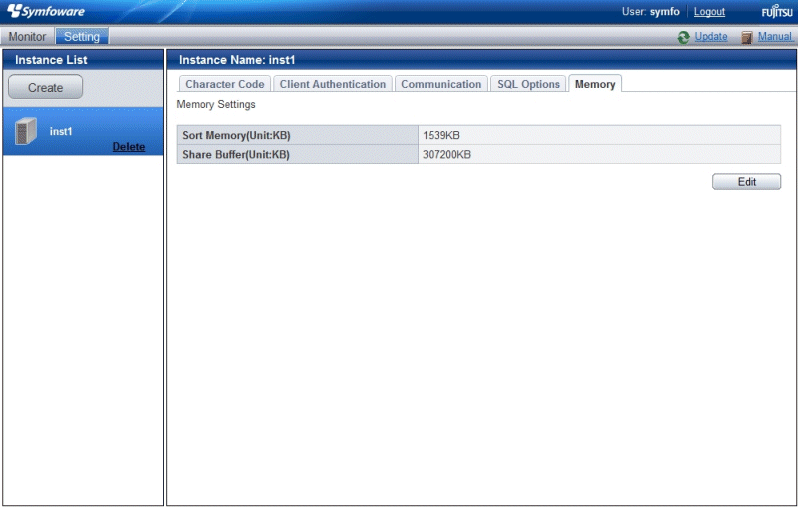This screenshot has height=507, width=798.
Task: Click the Fujitsu logo
Action: point(777,11)
